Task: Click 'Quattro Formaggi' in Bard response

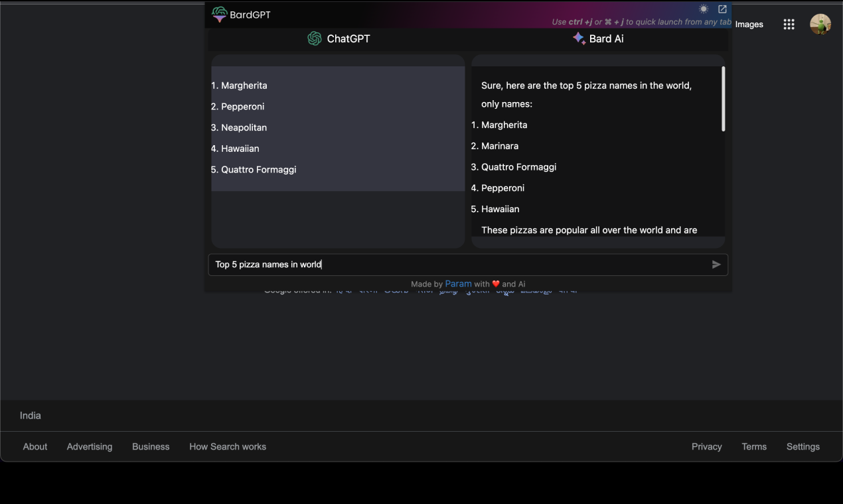Action: [x=519, y=167]
